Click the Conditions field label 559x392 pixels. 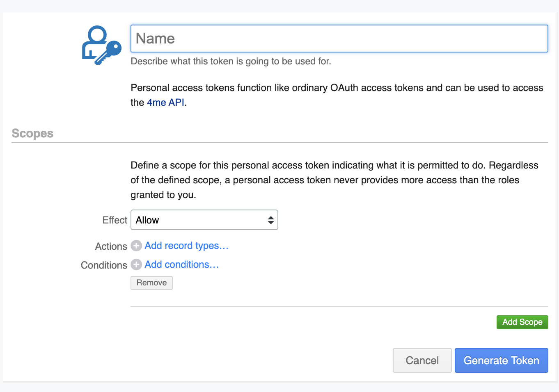pyautogui.click(x=104, y=265)
